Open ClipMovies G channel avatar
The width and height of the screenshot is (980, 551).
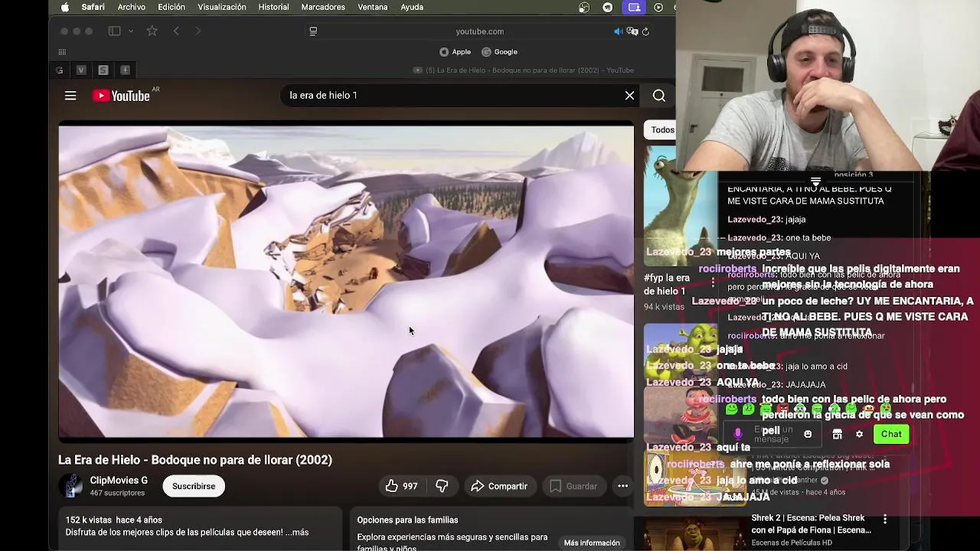71,486
